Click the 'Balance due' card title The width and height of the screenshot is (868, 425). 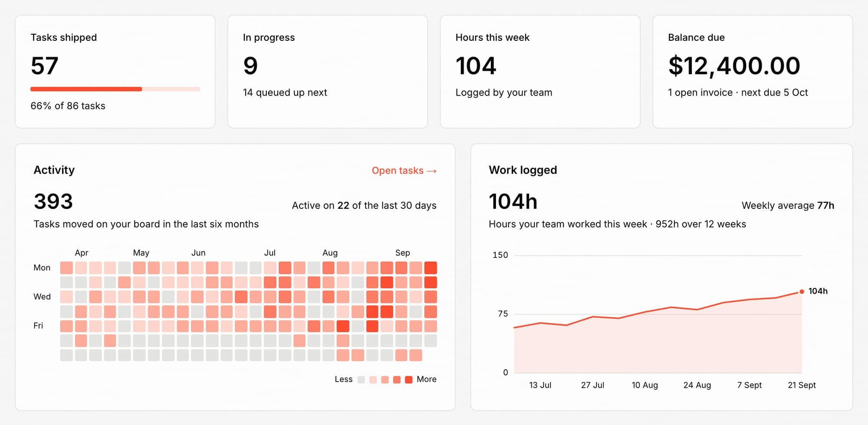[696, 37]
